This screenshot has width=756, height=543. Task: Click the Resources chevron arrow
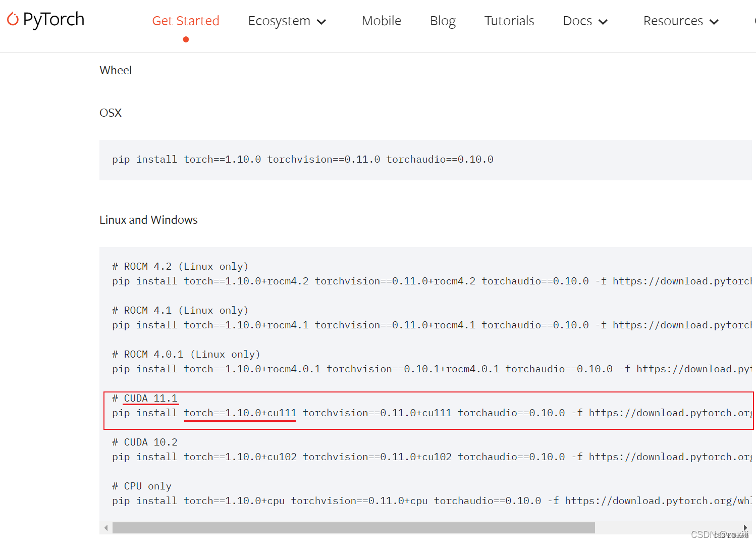[714, 22]
